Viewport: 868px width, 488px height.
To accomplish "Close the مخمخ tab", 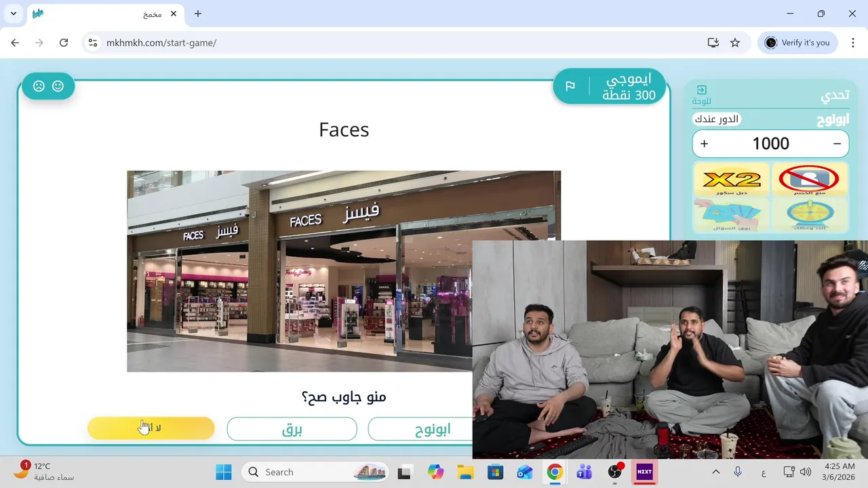I will coord(174,14).
